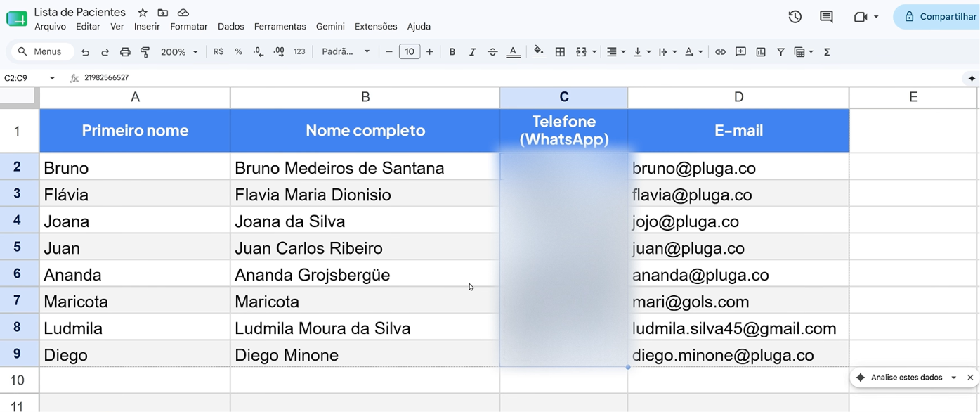The width and height of the screenshot is (980, 412).
Task: Toggle Bold formatting
Action: pos(452,52)
